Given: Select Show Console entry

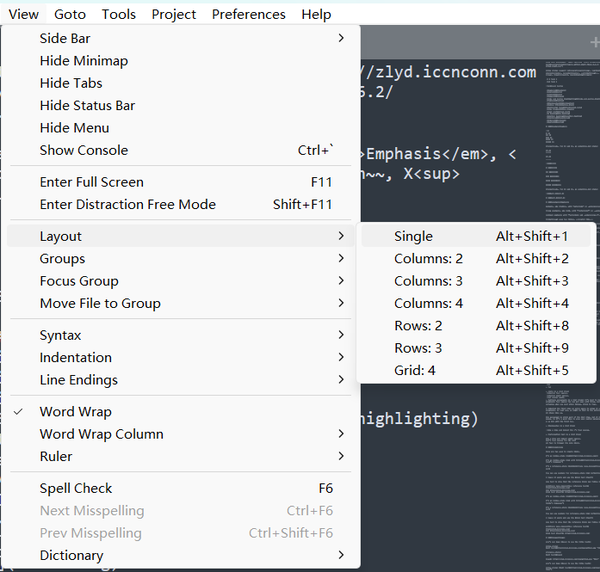Looking at the screenshot, I should pos(84,150).
